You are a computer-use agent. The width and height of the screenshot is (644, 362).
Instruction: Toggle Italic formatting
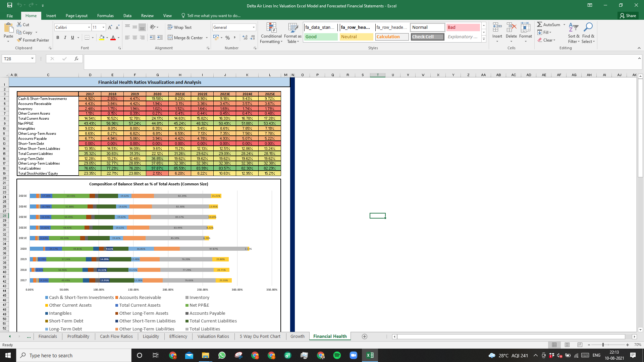click(x=65, y=38)
